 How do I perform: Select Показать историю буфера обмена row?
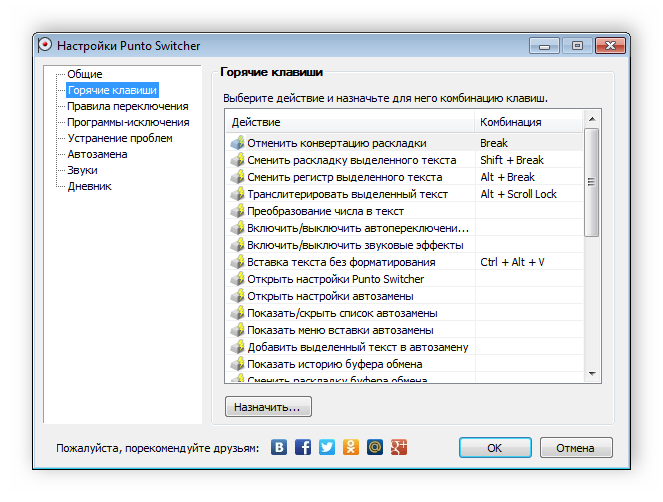[404, 364]
